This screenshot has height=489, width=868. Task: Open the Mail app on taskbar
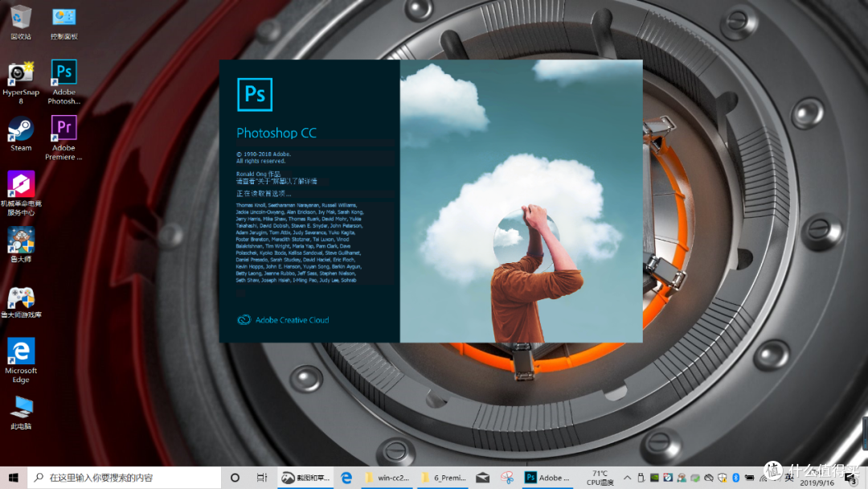coord(483,478)
